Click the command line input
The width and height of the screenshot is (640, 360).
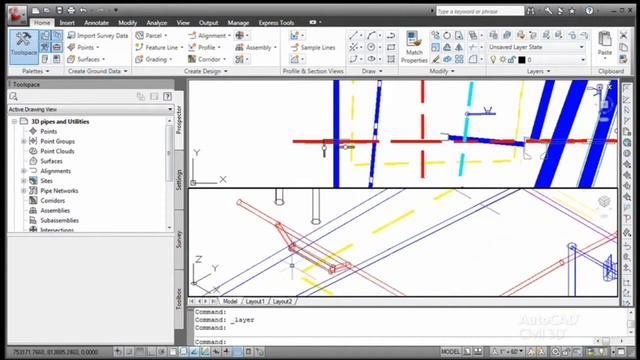tap(394, 342)
